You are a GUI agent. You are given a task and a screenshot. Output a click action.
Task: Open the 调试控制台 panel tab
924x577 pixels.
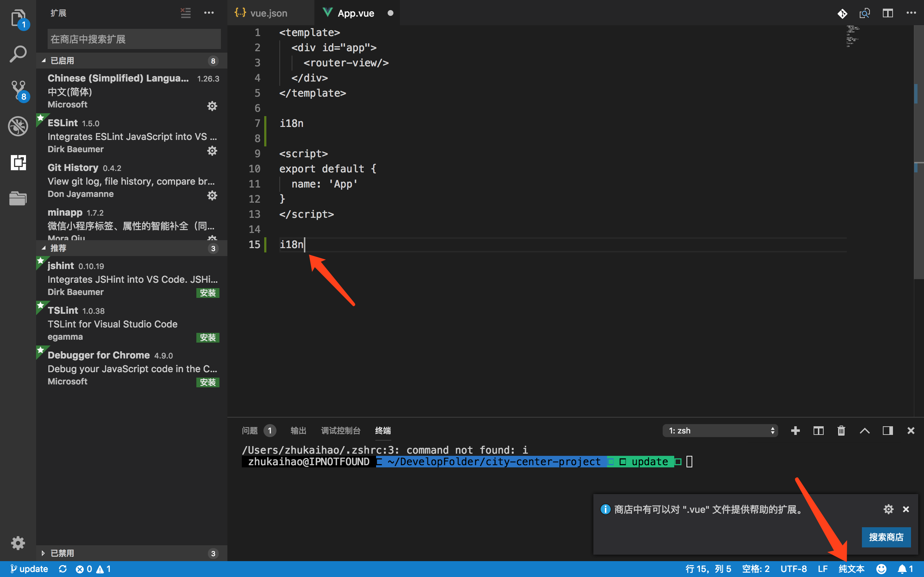[x=340, y=431]
